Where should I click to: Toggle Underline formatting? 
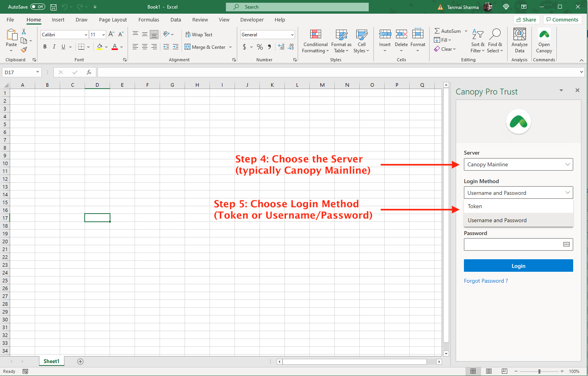point(63,47)
